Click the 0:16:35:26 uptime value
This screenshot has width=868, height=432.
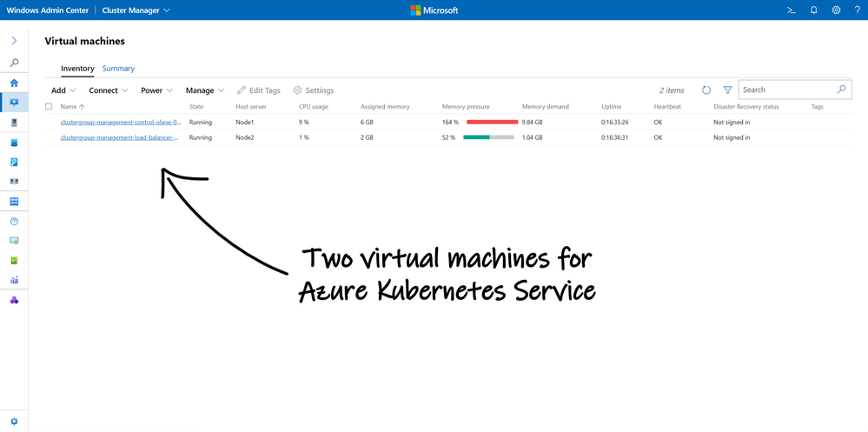click(x=615, y=122)
